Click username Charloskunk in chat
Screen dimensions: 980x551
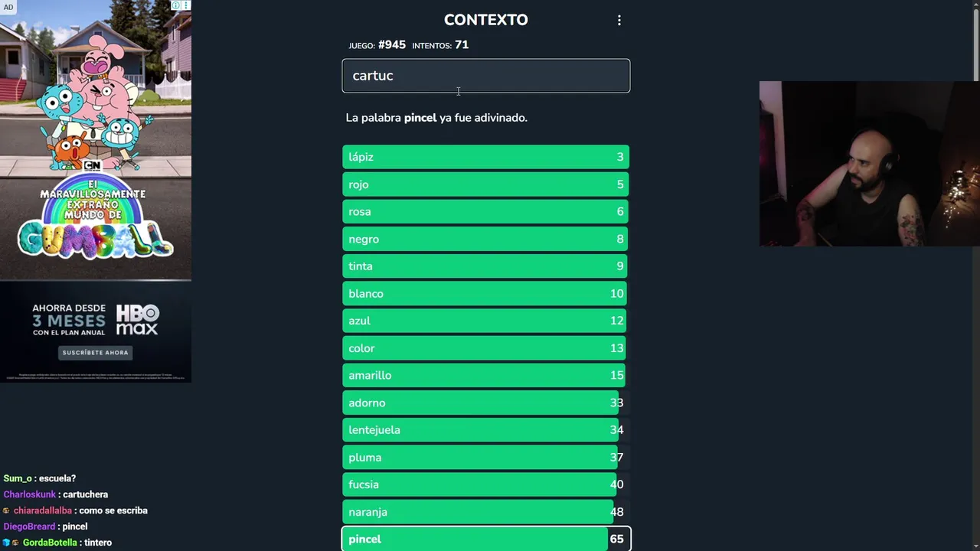[29, 494]
